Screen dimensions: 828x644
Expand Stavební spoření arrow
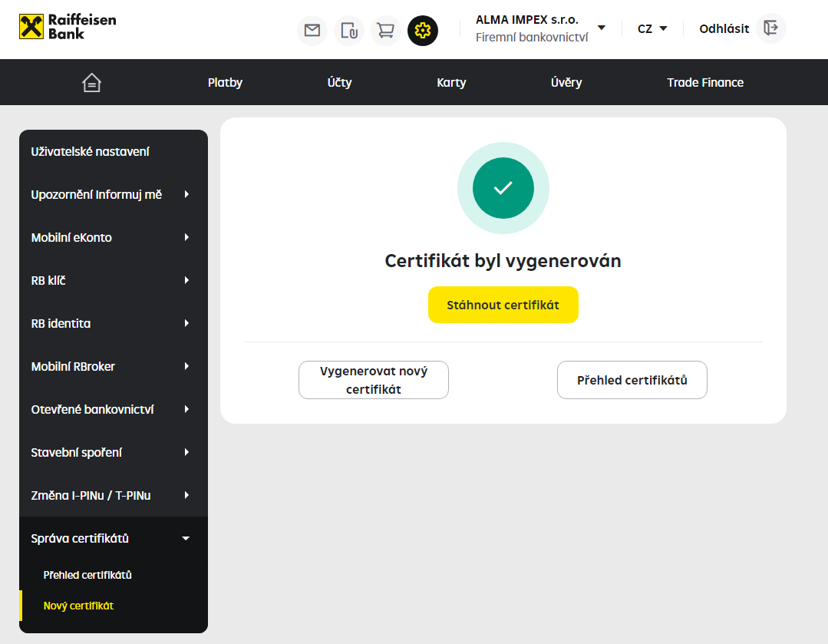click(x=186, y=452)
